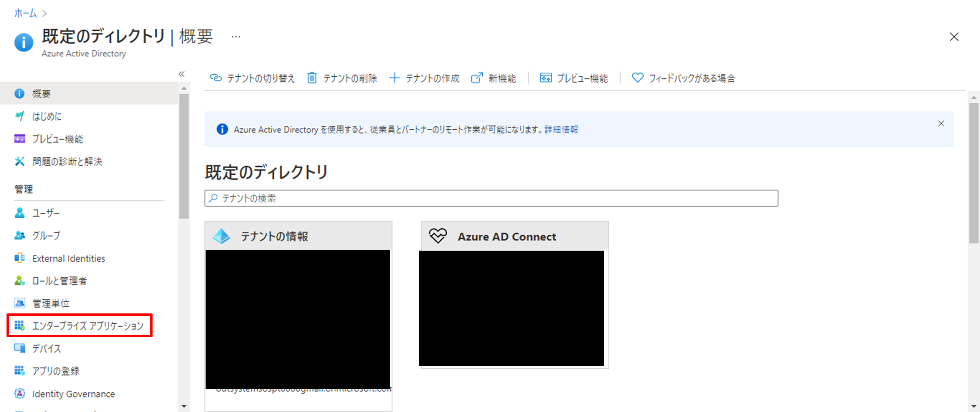Open the 詳細情報 link in banner

click(x=561, y=129)
